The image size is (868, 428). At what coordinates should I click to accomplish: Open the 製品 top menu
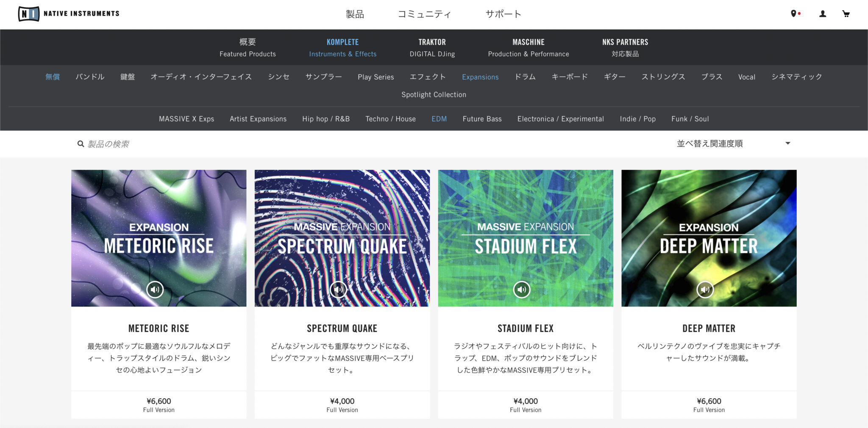(x=355, y=14)
